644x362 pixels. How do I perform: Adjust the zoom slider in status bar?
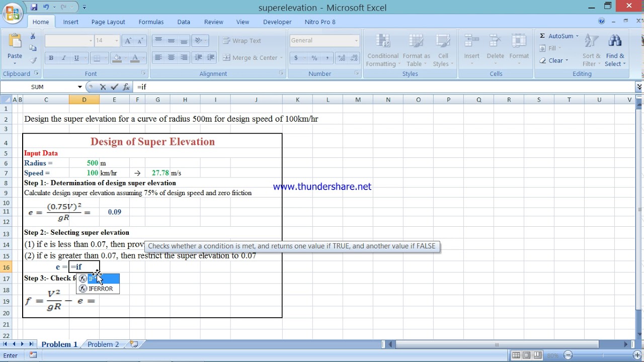[603, 355]
